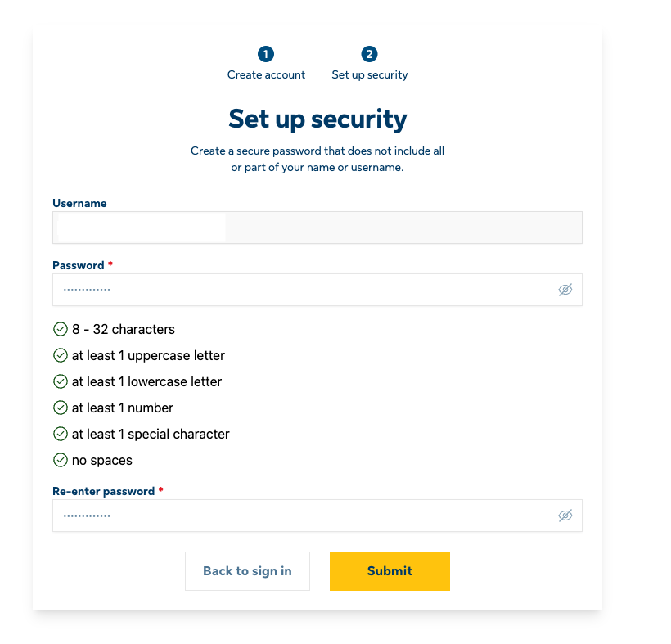Select the 'Set up security' step label

(x=369, y=74)
